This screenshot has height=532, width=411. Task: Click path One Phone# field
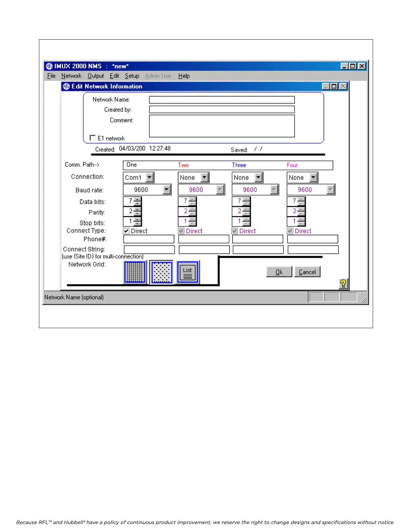(x=149, y=239)
